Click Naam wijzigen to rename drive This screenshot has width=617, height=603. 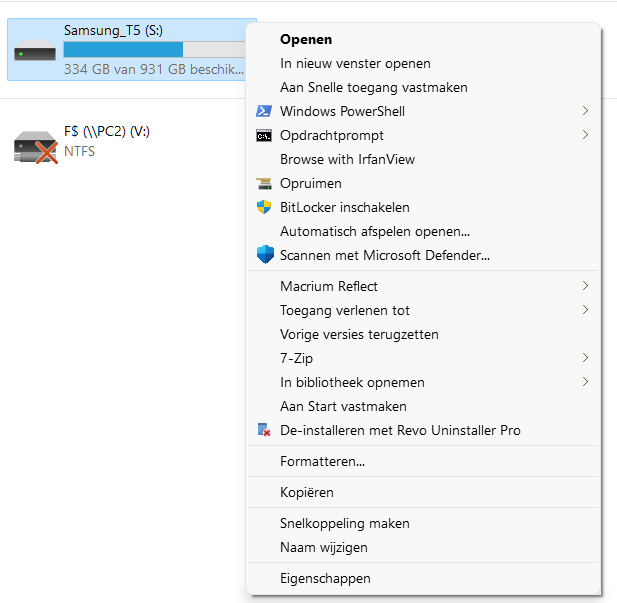click(324, 547)
